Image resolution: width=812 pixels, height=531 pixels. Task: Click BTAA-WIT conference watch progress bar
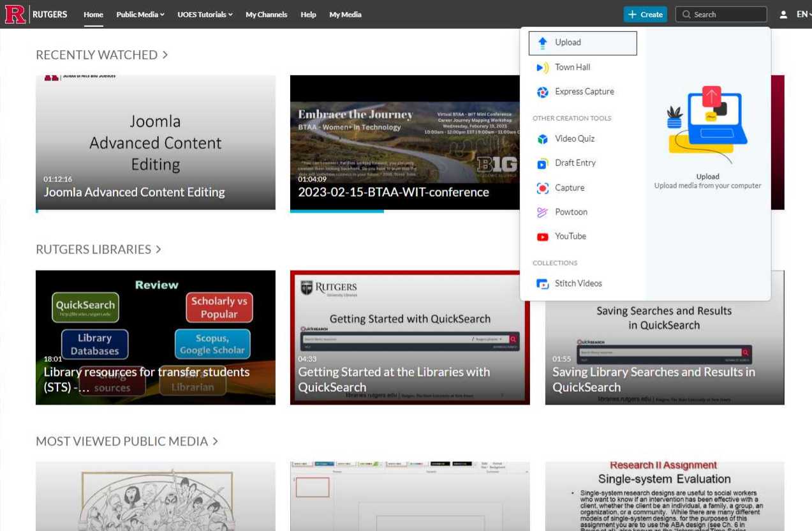[405, 211]
